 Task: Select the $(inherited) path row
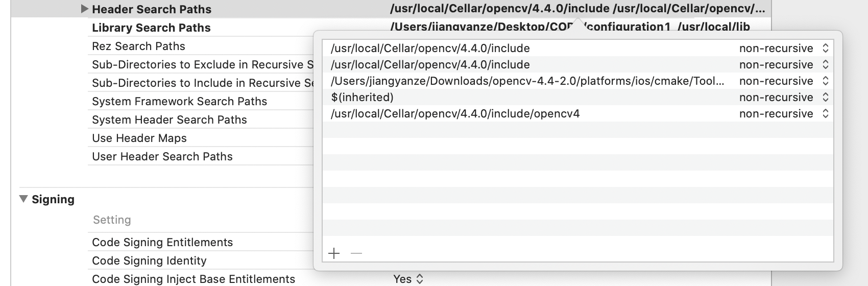578,97
